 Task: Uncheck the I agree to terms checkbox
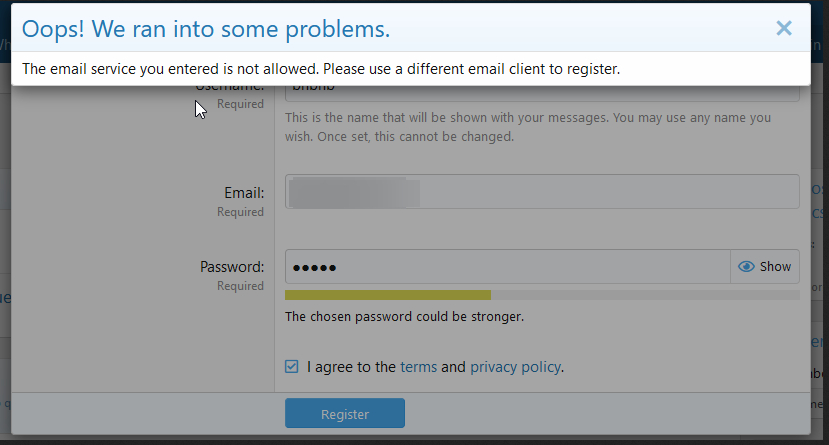pyautogui.click(x=291, y=366)
